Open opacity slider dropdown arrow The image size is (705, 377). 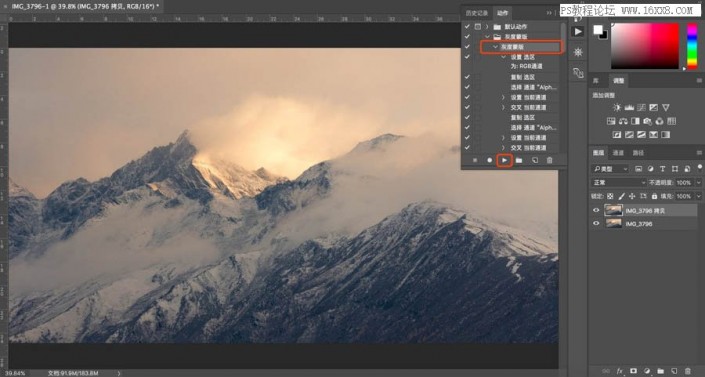pos(699,183)
